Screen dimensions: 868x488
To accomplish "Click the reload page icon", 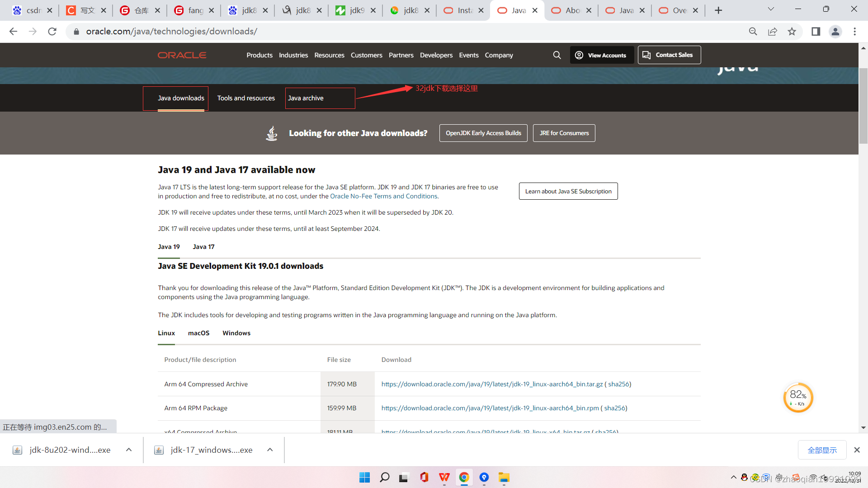I will 52,32.
